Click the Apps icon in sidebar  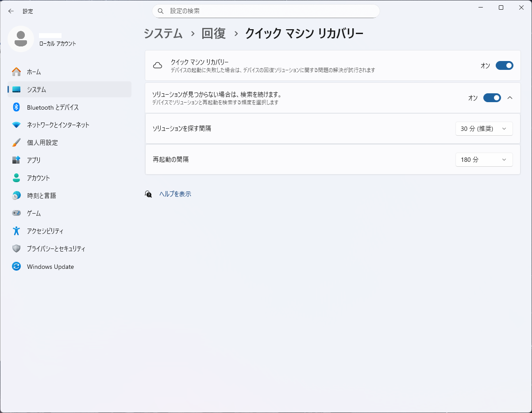(16, 160)
